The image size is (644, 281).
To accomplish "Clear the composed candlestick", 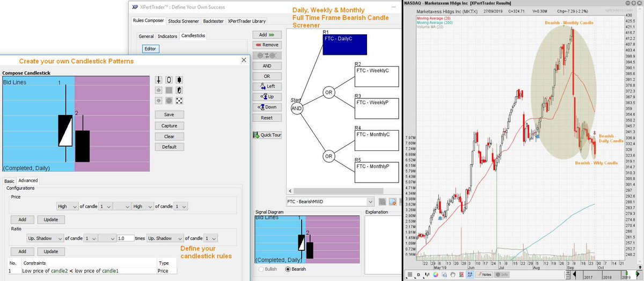I will pos(169,136).
